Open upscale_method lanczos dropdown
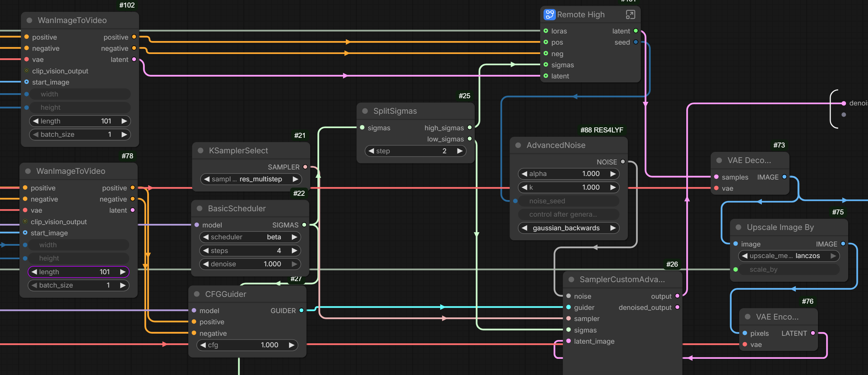The width and height of the screenshot is (868, 375). click(x=789, y=256)
